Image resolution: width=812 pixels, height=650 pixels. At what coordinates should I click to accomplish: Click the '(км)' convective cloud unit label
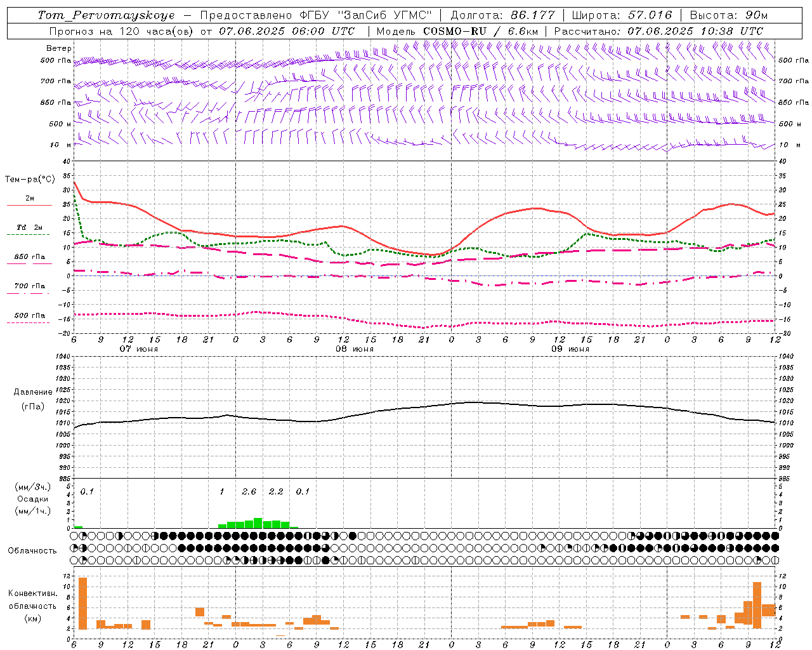point(32,619)
